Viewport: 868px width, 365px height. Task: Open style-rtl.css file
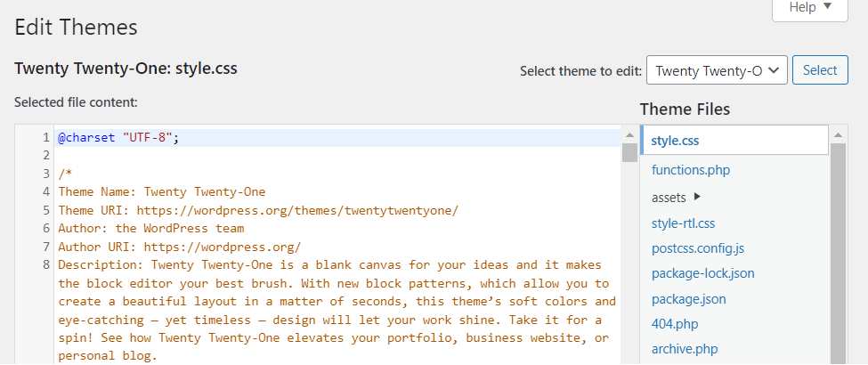pyautogui.click(x=683, y=223)
